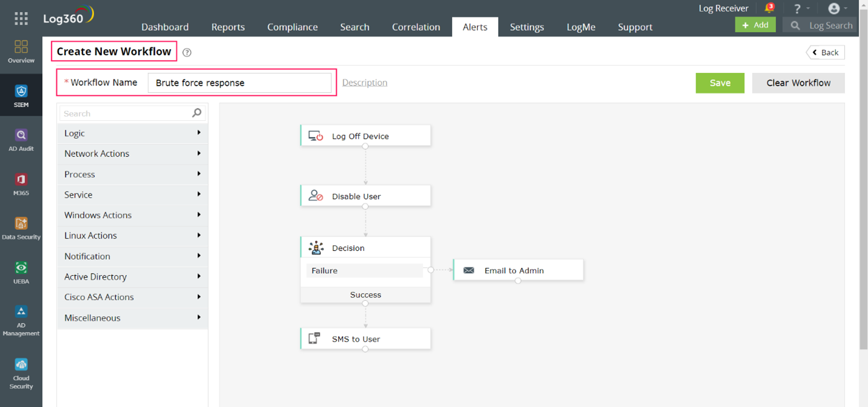Image resolution: width=868 pixels, height=407 pixels.
Task: Expand the Notification category
Action: point(132,256)
